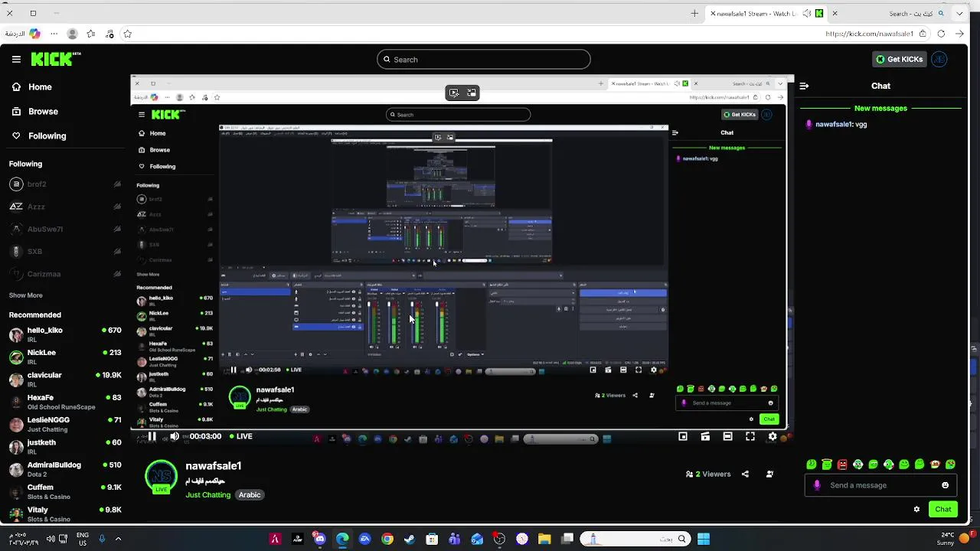Open mini player from the outer player controls
The height and width of the screenshot is (551, 980).
[683, 436]
